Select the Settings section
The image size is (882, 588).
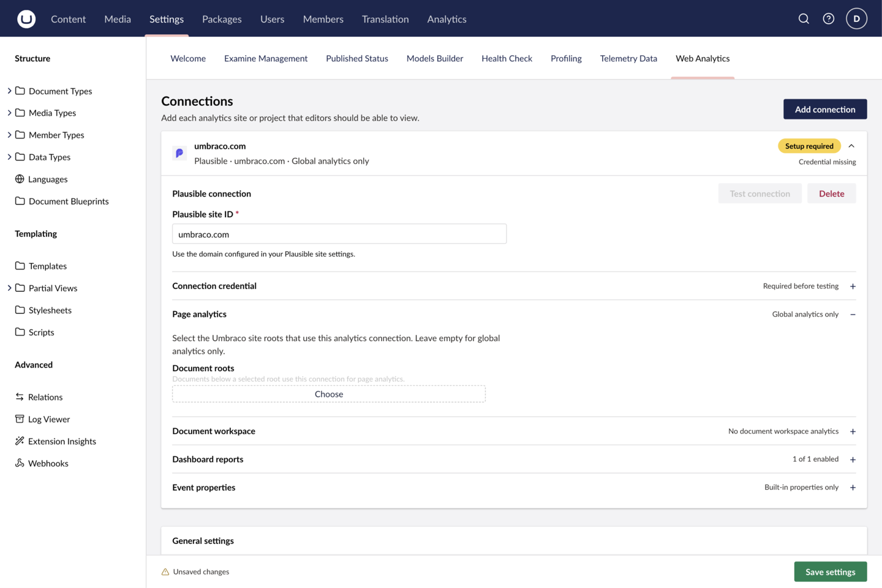pos(167,19)
